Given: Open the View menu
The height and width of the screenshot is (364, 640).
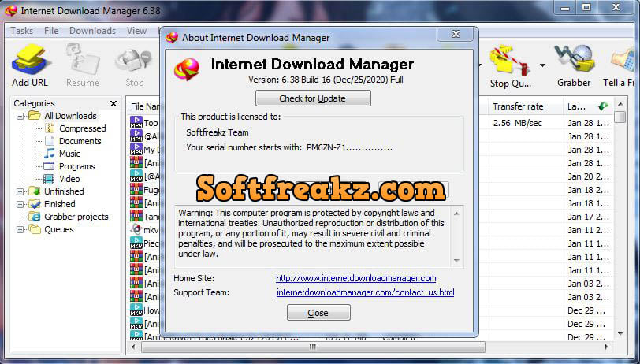Looking at the screenshot, I should pos(136,31).
